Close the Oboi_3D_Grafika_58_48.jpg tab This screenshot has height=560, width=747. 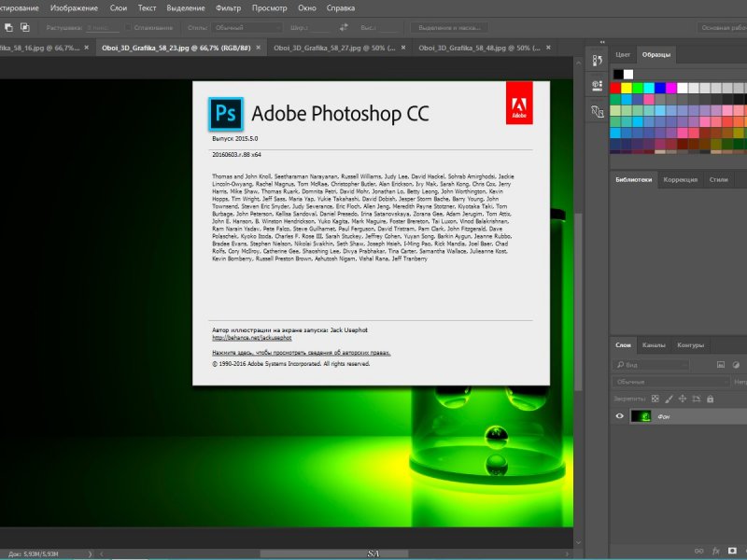(548, 48)
